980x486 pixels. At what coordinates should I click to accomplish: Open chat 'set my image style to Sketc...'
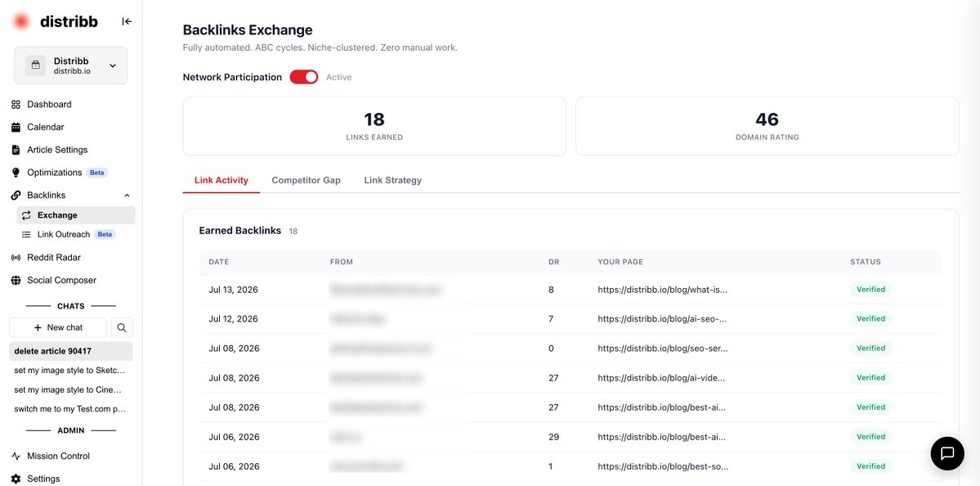coord(70,371)
